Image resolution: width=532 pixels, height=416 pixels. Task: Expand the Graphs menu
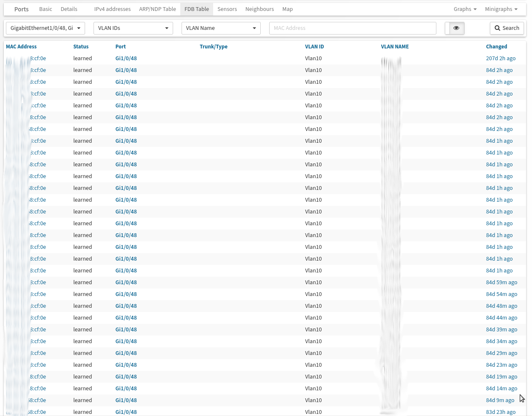coord(465,9)
